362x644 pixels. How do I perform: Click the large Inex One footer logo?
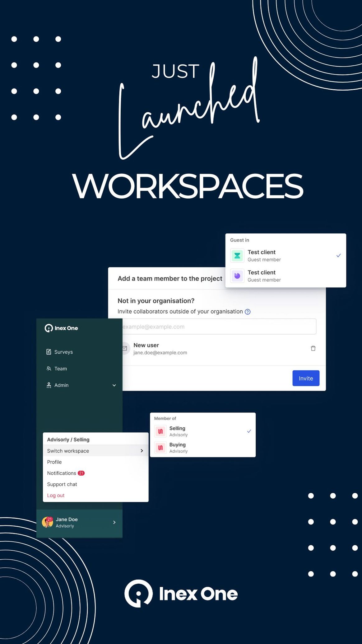click(181, 593)
